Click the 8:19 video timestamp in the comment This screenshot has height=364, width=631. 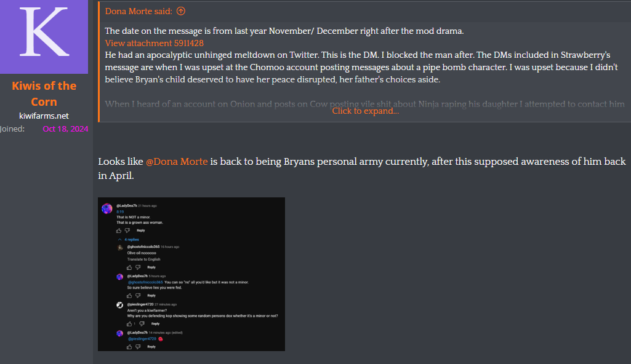point(120,212)
